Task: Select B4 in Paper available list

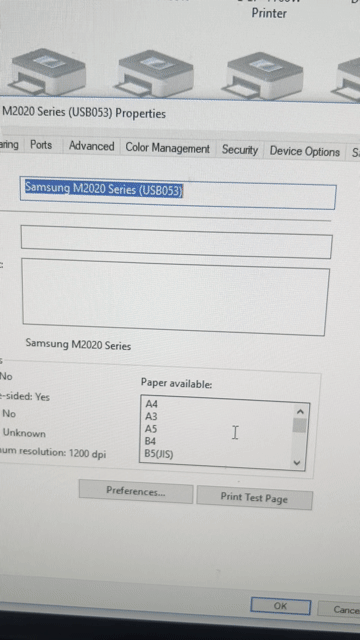Action: tap(151, 441)
